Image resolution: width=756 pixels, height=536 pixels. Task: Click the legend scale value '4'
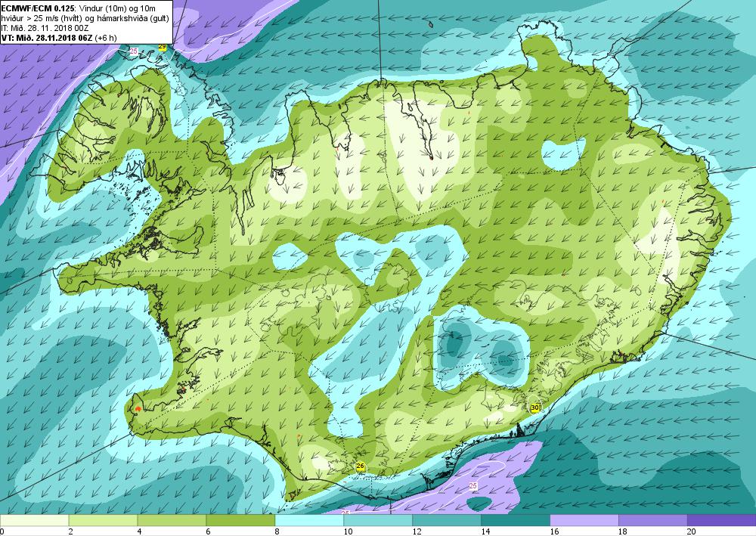pyautogui.click(x=139, y=531)
